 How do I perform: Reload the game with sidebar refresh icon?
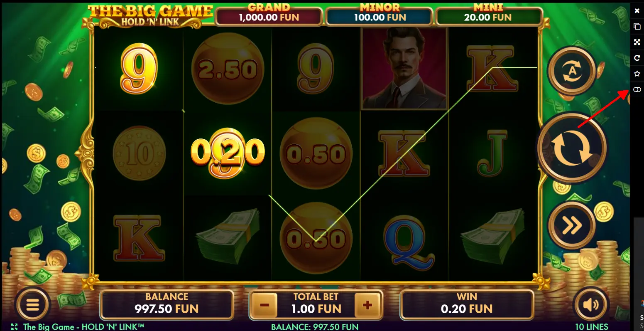(637, 58)
